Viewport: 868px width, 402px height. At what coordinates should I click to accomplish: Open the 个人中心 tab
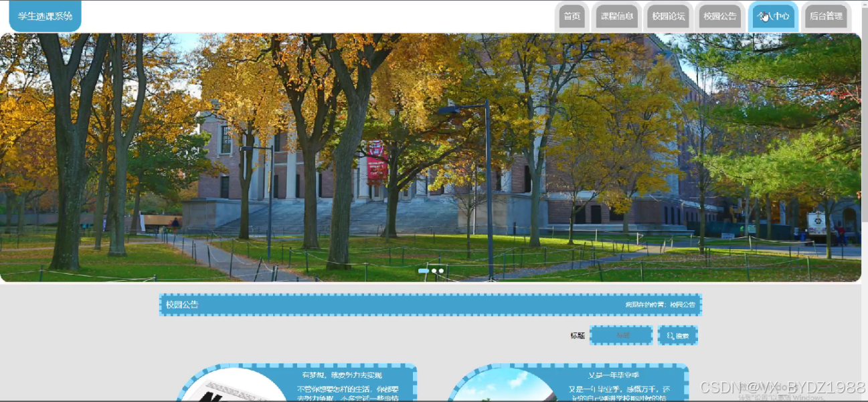(x=773, y=17)
